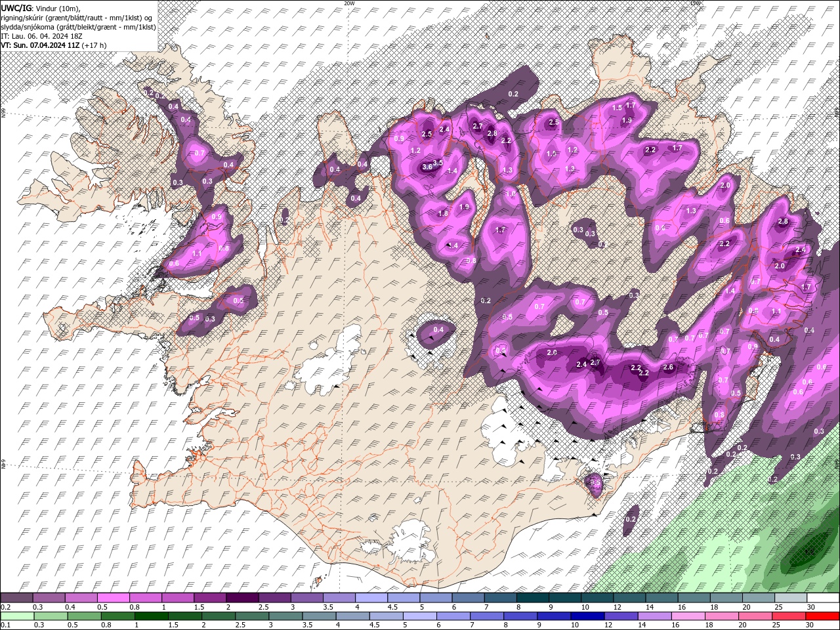This screenshot has height=630, width=840.
Task: Select the darkest purple 2 swatch, upper legend
Action: 242,598
